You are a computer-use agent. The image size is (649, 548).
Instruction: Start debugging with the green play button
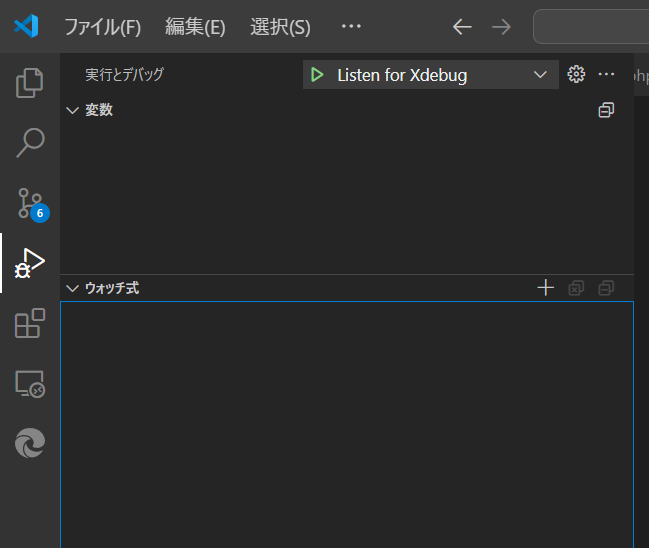click(x=317, y=75)
